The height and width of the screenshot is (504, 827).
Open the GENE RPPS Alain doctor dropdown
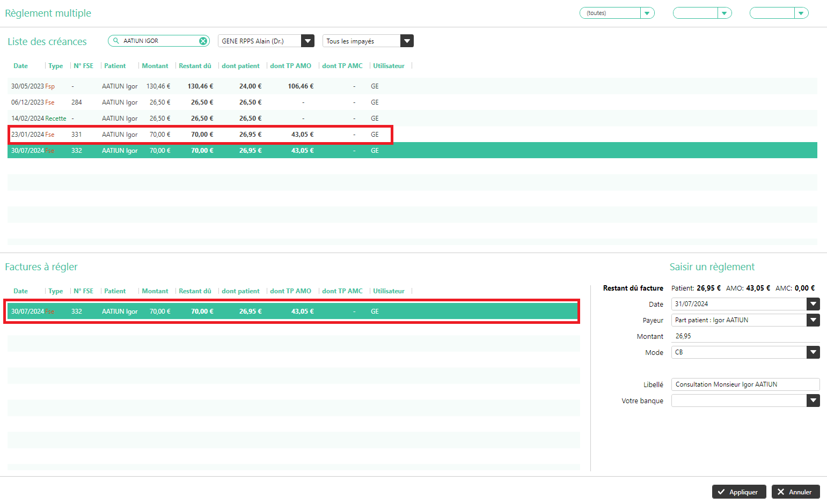click(x=308, y=41)
